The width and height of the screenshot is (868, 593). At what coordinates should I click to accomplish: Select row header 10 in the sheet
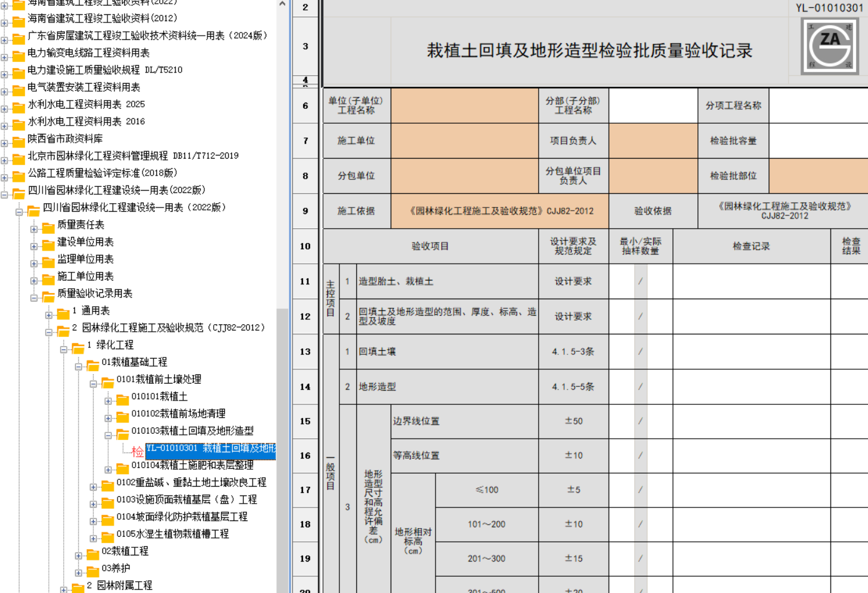tap(305, 246)
